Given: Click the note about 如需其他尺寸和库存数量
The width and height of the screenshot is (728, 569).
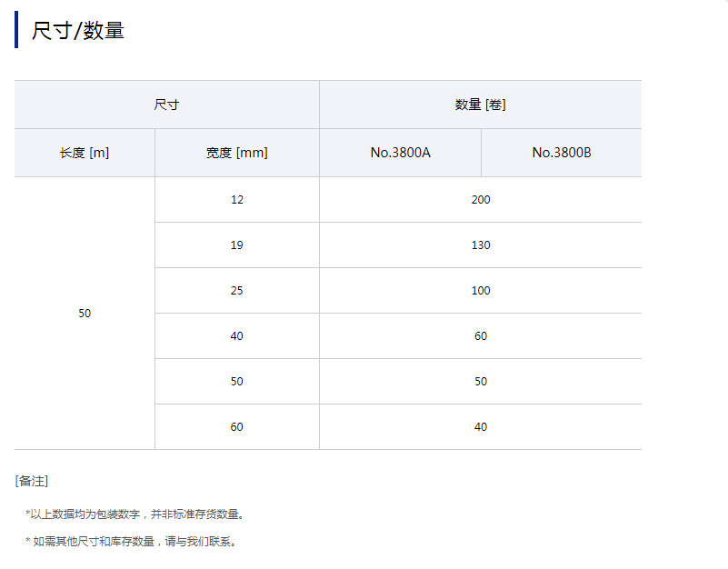Looking at the screenshot, I should pyautogui.click(x=132, y=542).
